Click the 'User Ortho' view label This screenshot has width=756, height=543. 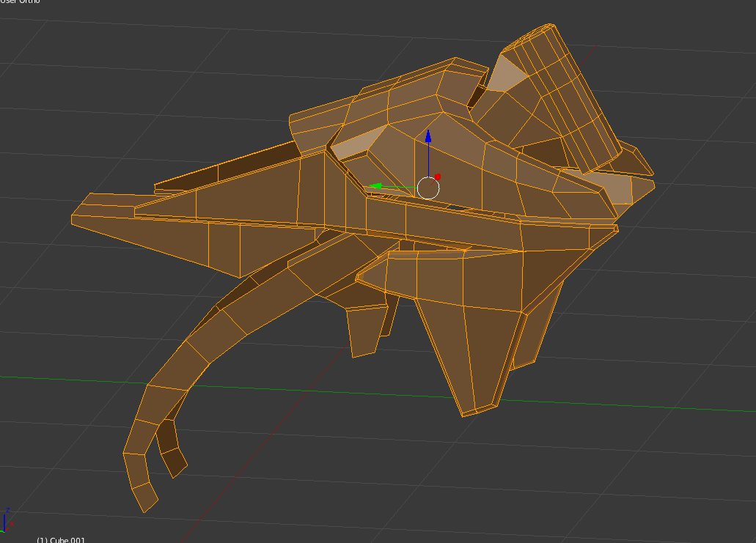[19, 1]
